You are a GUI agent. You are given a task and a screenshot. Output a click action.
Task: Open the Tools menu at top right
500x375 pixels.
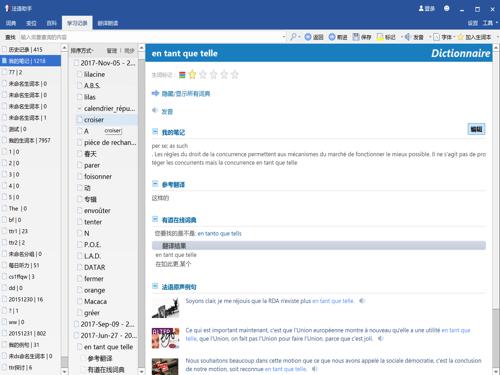(490, 23)
